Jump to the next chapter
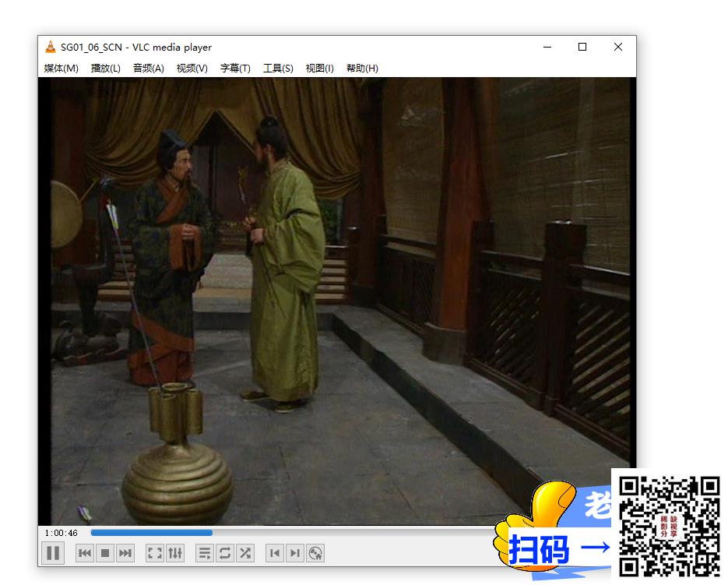The image size is (728, 585). [295, 553]
